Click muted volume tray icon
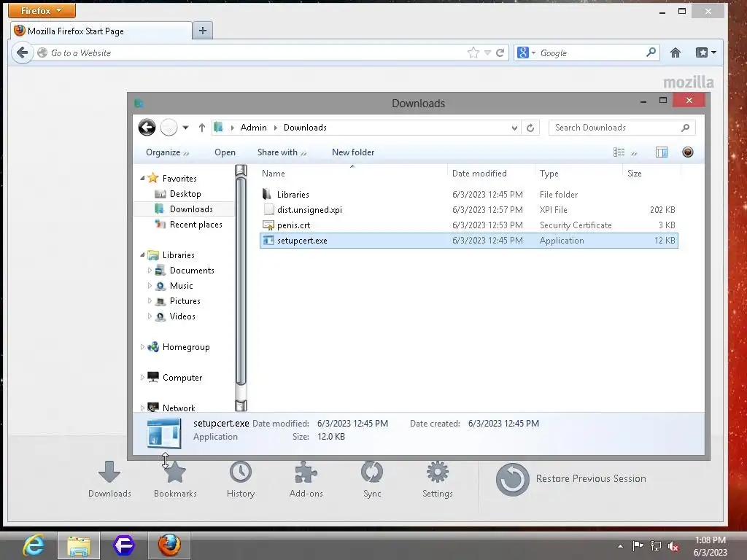 click(x=673, y=546)
